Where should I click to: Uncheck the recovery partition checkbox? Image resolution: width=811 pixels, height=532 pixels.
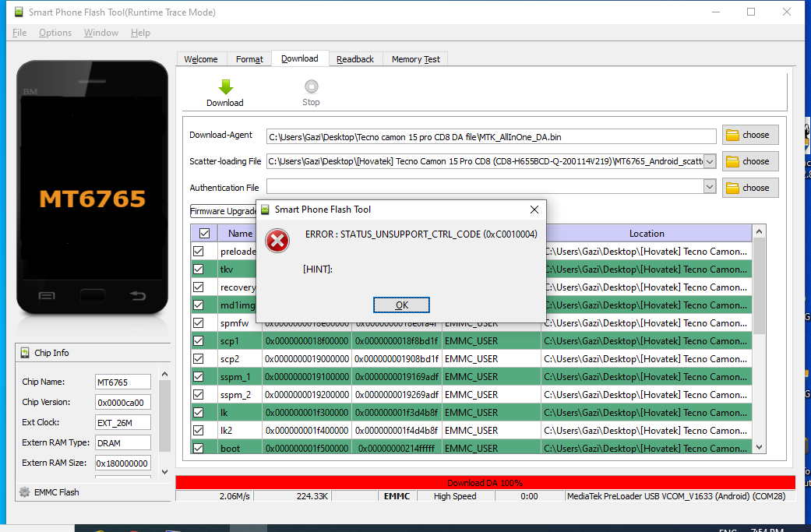(x=198, y=287)
